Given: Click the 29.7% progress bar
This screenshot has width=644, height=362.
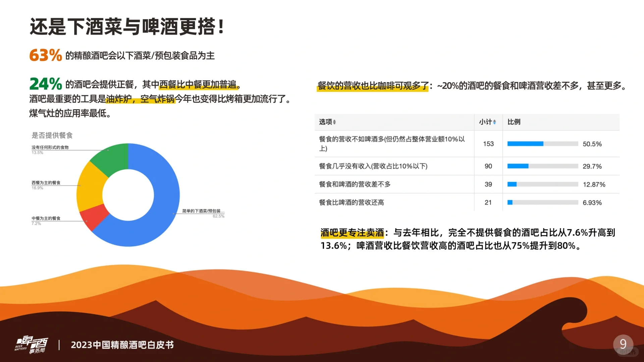Looking at the screenshot, I should pos(542,166).
